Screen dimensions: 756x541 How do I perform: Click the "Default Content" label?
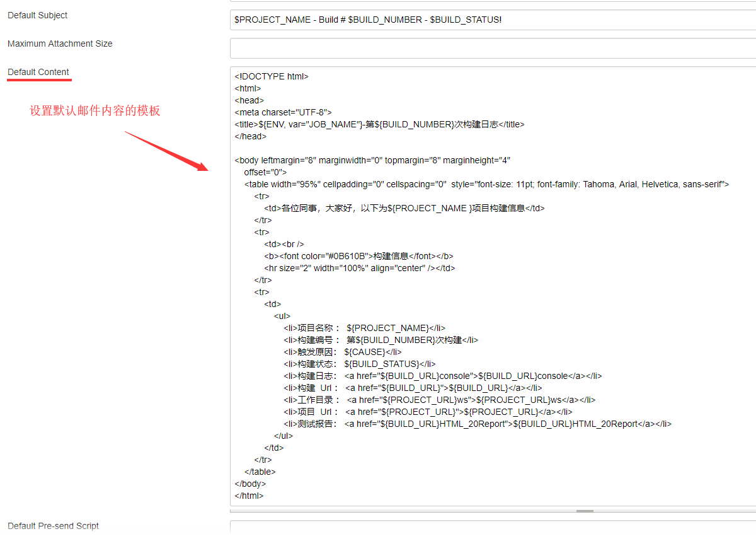(x=38, y=72)
